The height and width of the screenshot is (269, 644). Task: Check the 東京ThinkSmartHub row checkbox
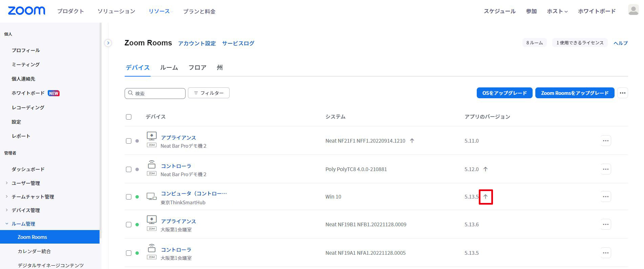click(129, 197)
